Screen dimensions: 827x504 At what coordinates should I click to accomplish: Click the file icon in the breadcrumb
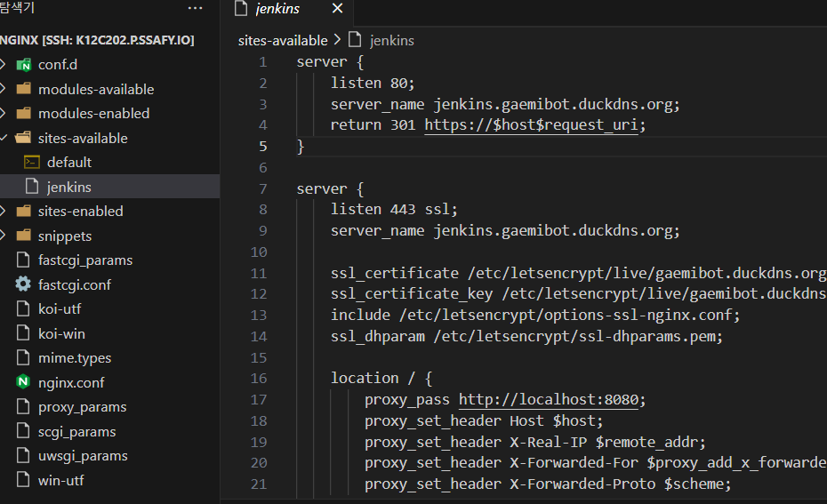point(355,39)
